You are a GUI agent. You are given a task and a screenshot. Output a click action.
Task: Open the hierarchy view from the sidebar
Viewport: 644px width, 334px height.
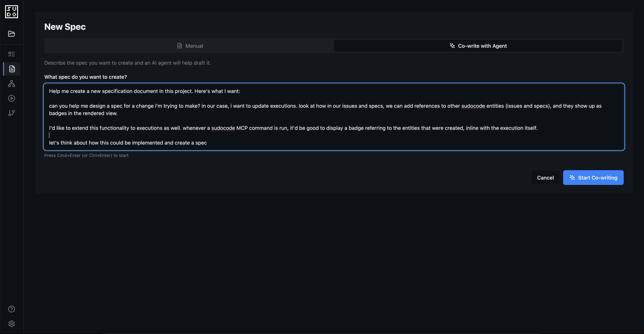[x=12, y=84]
